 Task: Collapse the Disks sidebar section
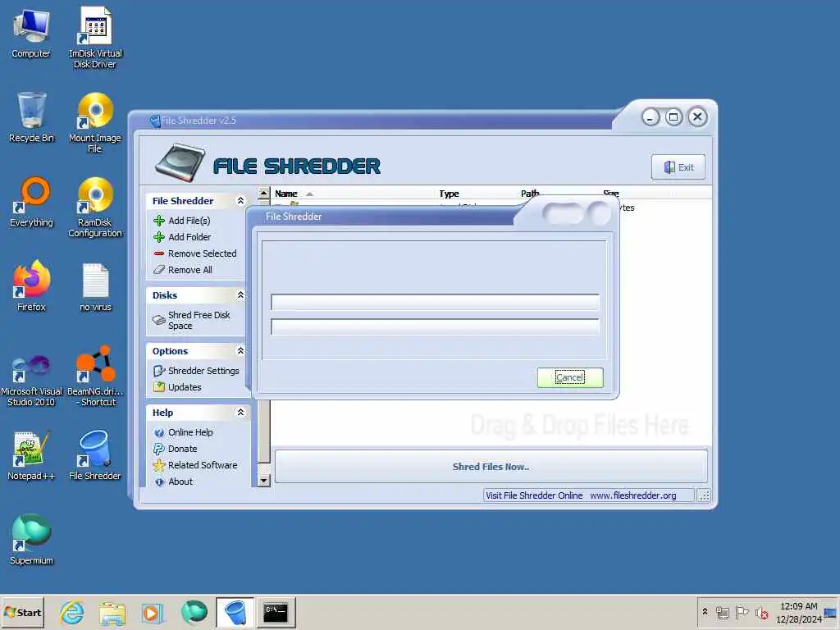pyautogui.click(x=240, y=294)
